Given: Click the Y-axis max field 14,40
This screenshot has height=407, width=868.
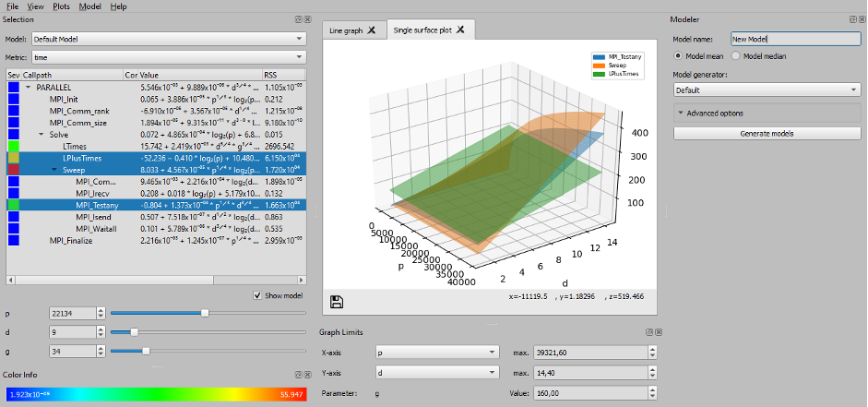Looking at the screenshot, I should pyautogui.click(x=595, y=373).
